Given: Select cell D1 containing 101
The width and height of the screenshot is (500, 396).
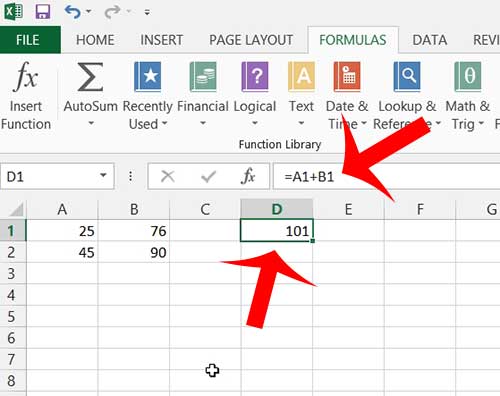Looking at the screenshot, I should pos(277,230).
